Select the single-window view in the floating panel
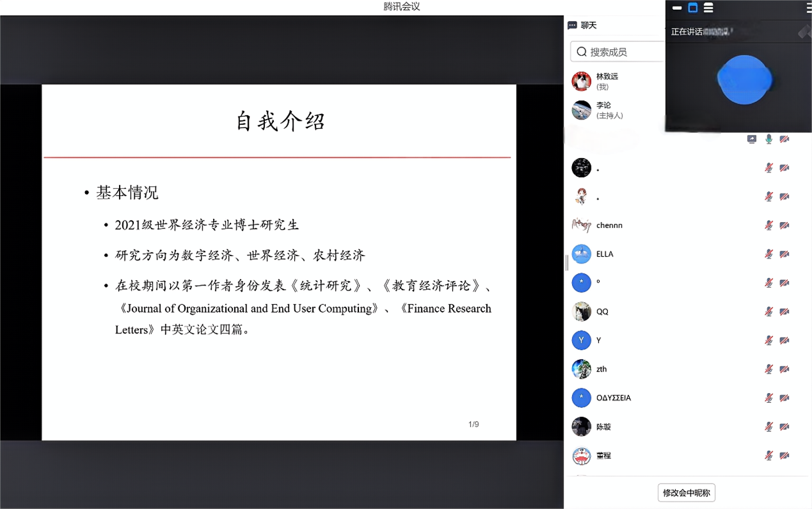The height and width of the screenshot is (509, 812). click(692, 8)
